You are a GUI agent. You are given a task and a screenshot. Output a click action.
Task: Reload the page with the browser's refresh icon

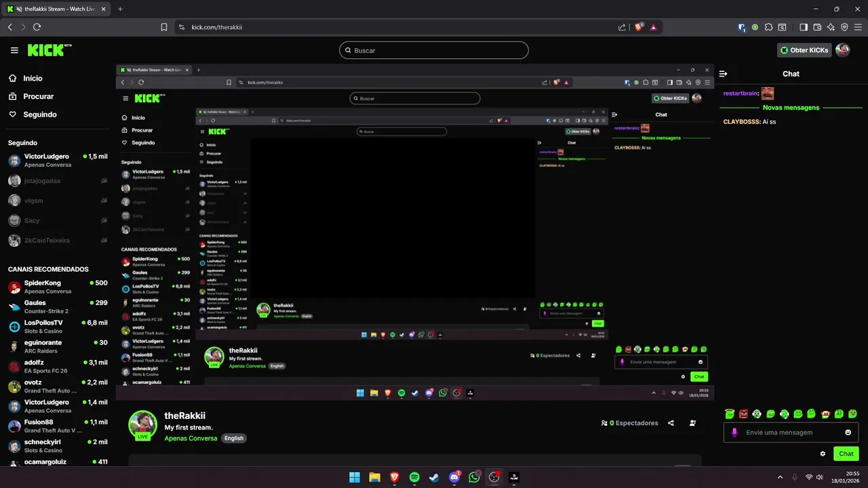point(37,27)
